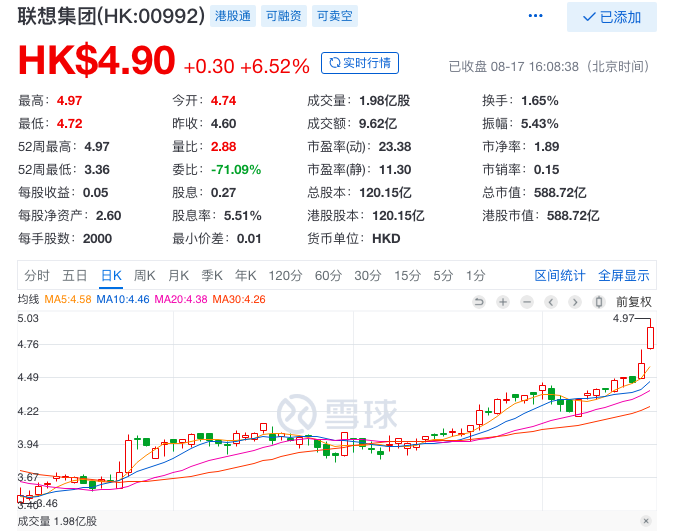Open the three-dot more options menu
This screenshot has height=531, width=686.
535,16
